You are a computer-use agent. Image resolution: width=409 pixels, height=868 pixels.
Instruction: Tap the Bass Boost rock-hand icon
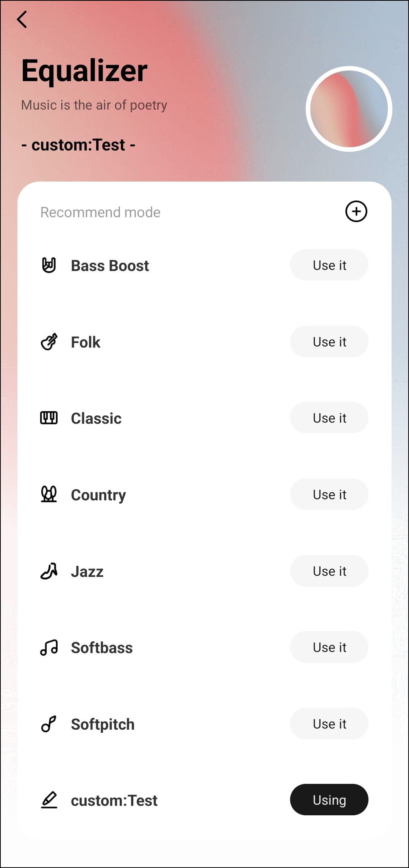pyautogui.click(x=49, y=265)
